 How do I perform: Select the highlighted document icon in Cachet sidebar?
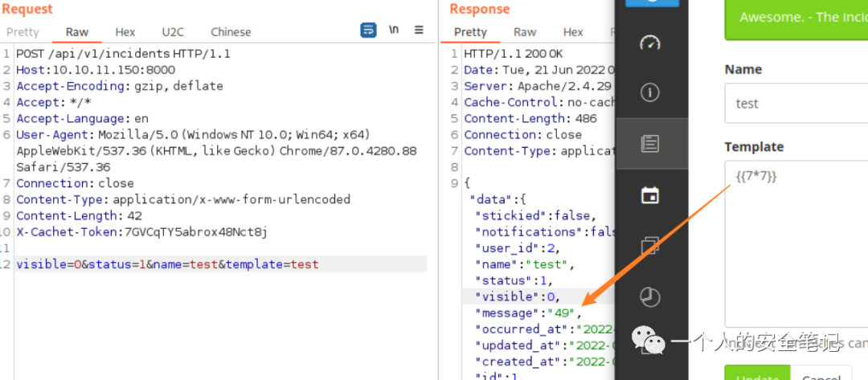(650, 144)
